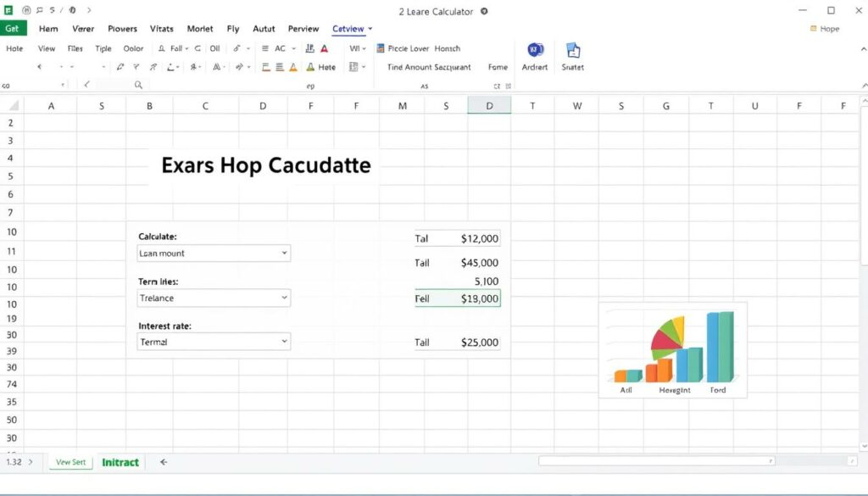Screen dimensions: 868x496
Task: Click the back arrow in ribbon second row
Action: pos(39,66)
